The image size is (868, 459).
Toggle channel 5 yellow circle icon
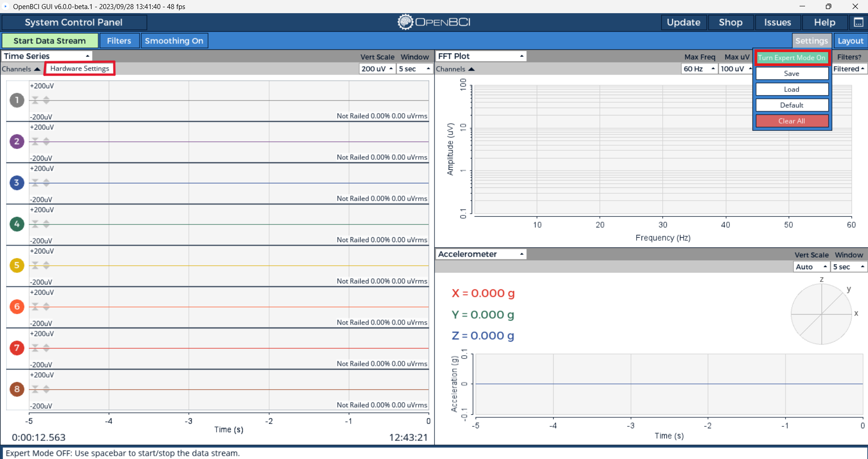[x=17, y=265]
